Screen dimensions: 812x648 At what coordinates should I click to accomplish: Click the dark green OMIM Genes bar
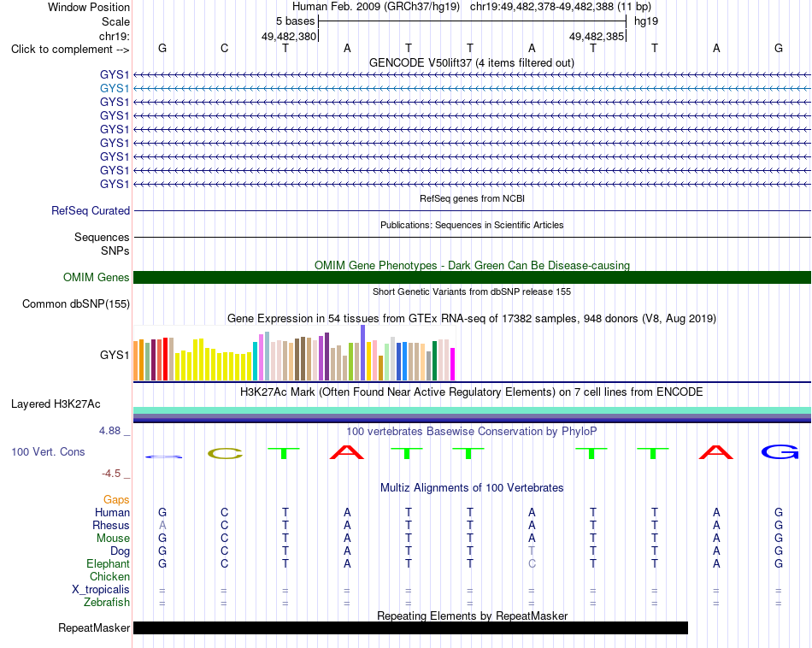(473, 277)
